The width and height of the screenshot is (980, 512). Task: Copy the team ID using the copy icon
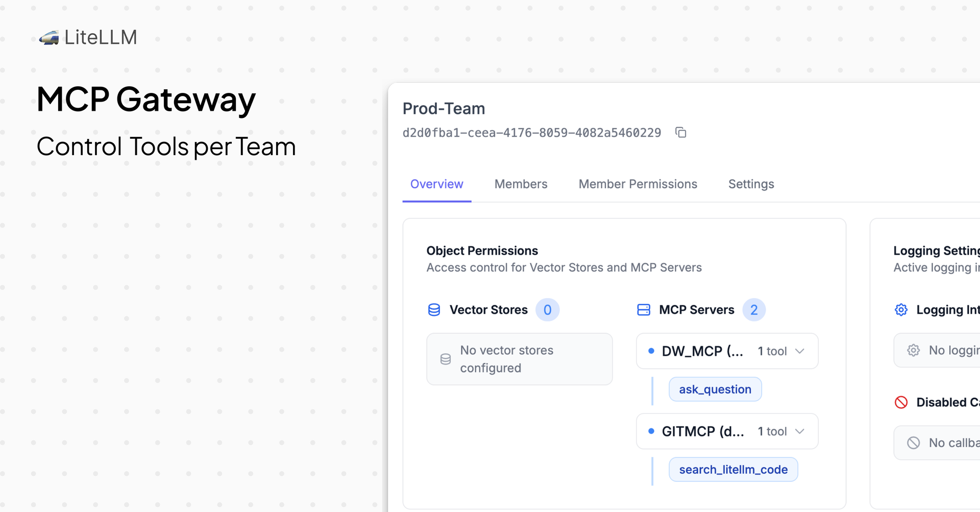click(x=680, y=132)
